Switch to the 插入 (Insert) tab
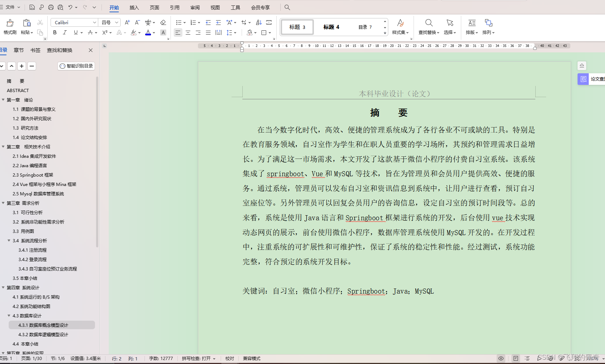605x364 pixels. 134,8
